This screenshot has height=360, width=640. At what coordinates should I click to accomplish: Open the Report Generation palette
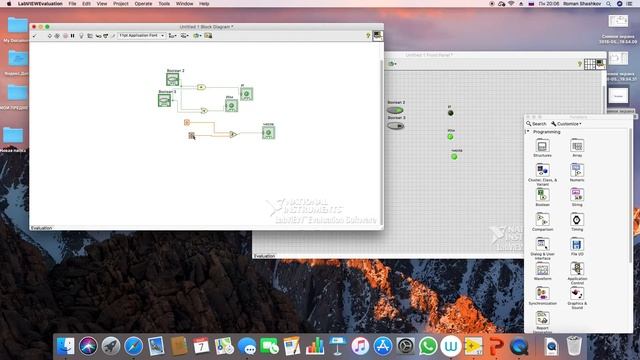[542, 318]
